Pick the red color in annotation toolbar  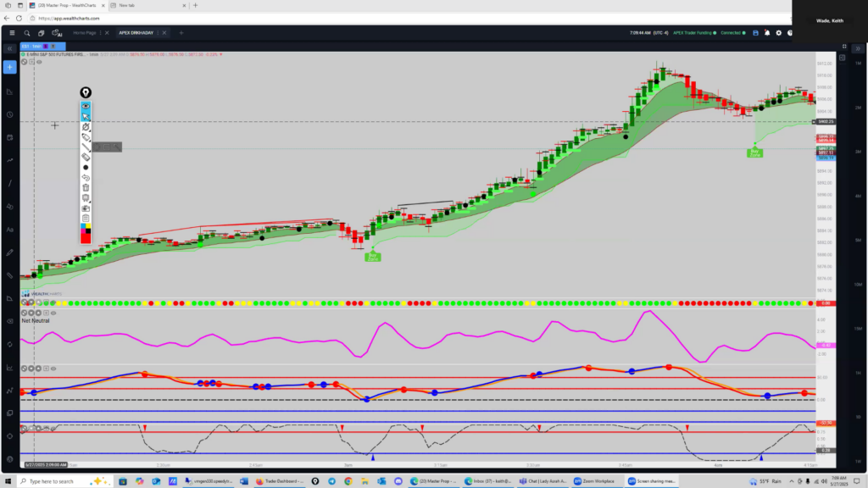(86, 238)
